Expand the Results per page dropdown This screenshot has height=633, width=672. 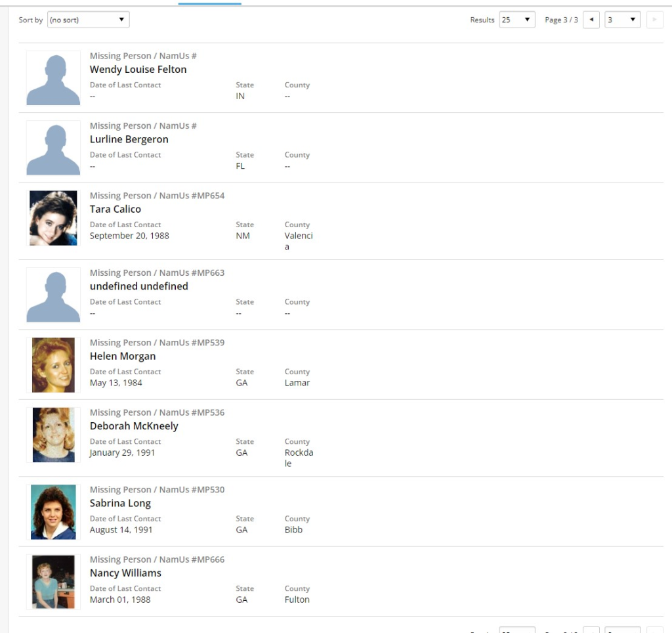(516, 20)
